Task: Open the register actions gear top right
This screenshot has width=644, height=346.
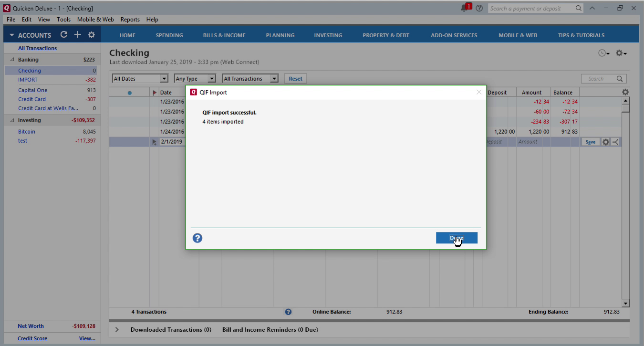Action: (621, 53)
